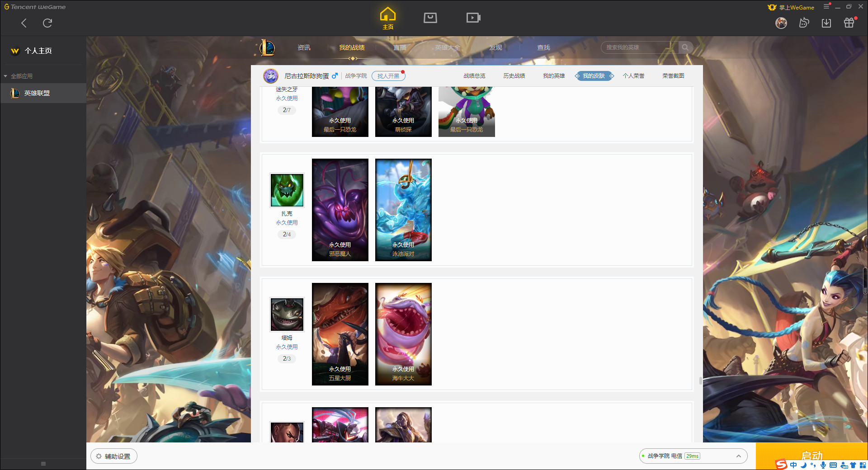The width and height of the screenshot is (868, 470).
Task: Open the 泳池派对 skin thumbnail
Action: 403,210
